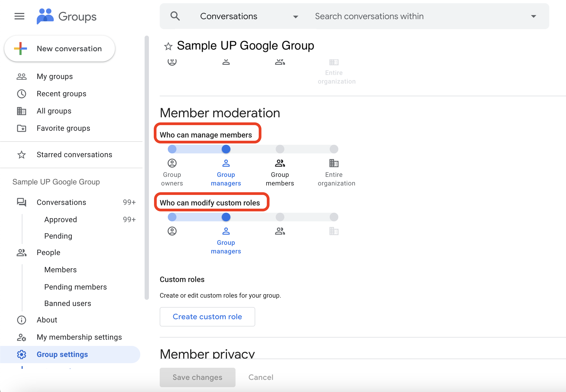
Task: Click the Starred conversations star icon
Action: coord(22,155)
